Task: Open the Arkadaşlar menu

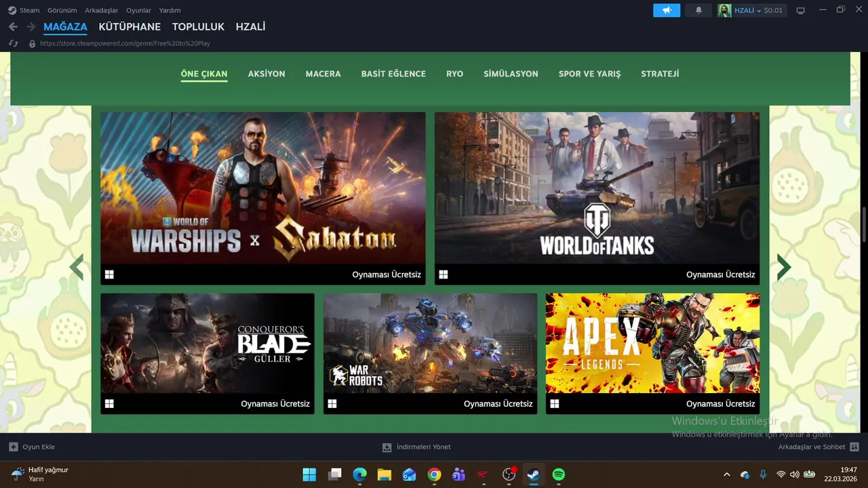Action: [x=102, y=10]
